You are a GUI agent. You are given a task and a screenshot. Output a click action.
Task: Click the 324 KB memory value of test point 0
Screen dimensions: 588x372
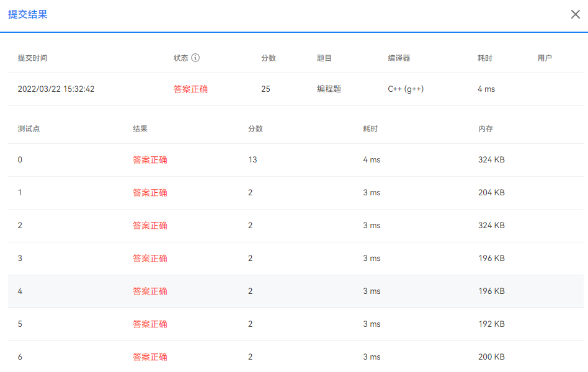point(490,159)
